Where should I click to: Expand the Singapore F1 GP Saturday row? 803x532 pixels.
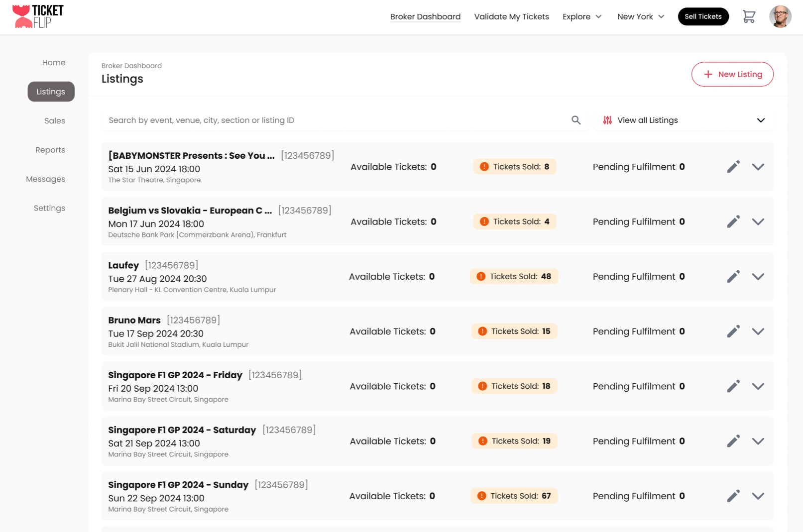[758, 441]
